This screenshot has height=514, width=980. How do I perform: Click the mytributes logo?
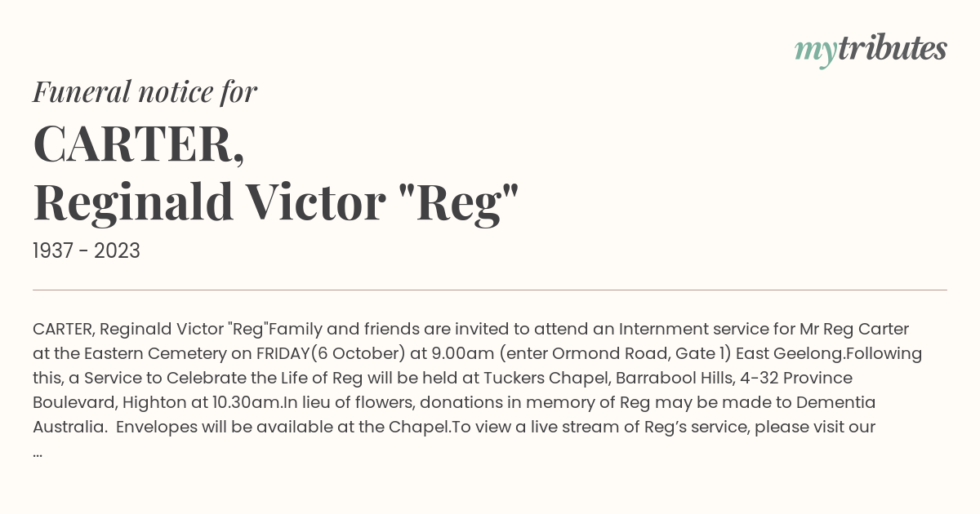871,50
